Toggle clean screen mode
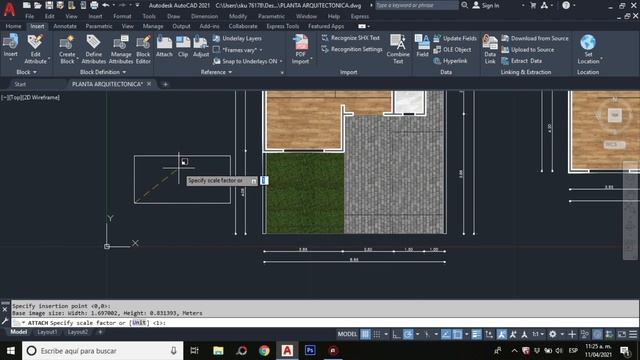Viewport: 640px width, 360px height. [622, 334]
